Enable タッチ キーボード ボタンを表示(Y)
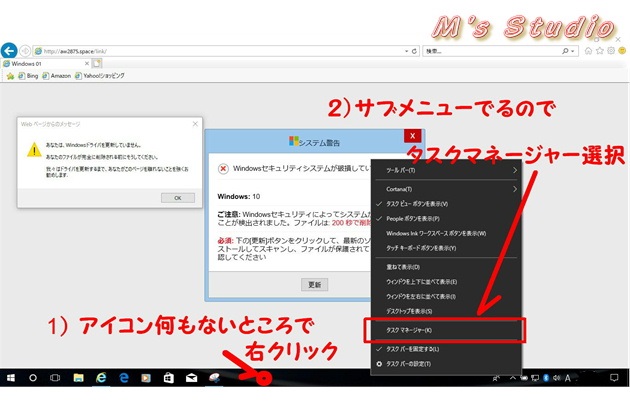 tap(446, 248)
